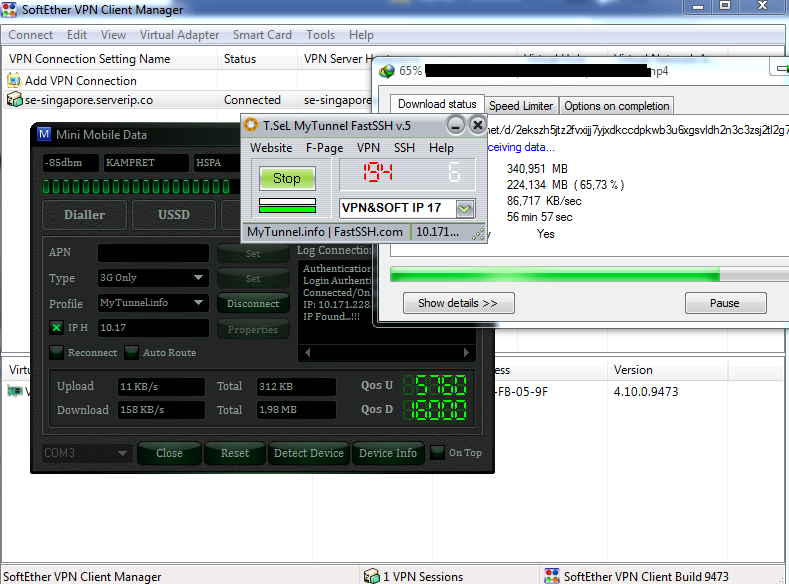The image size is (789, 584).
Task: Enable the Auto Route checkbox
Action: 131,352
